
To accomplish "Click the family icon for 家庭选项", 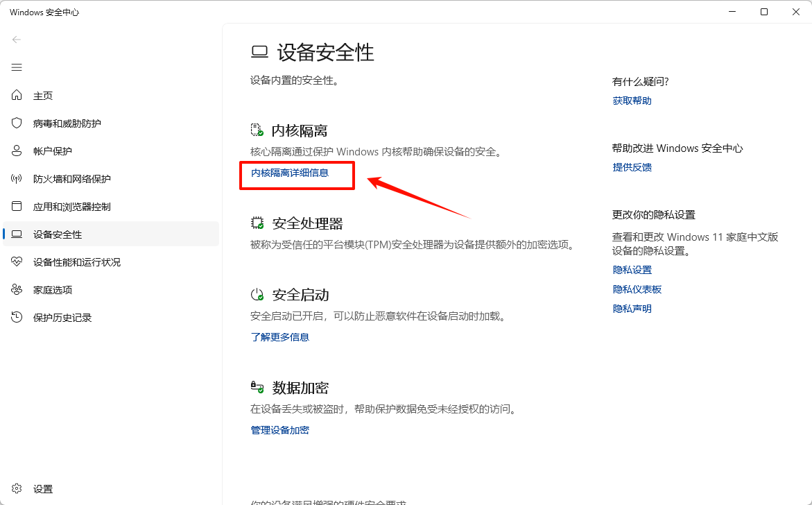I will pos(17,289).
